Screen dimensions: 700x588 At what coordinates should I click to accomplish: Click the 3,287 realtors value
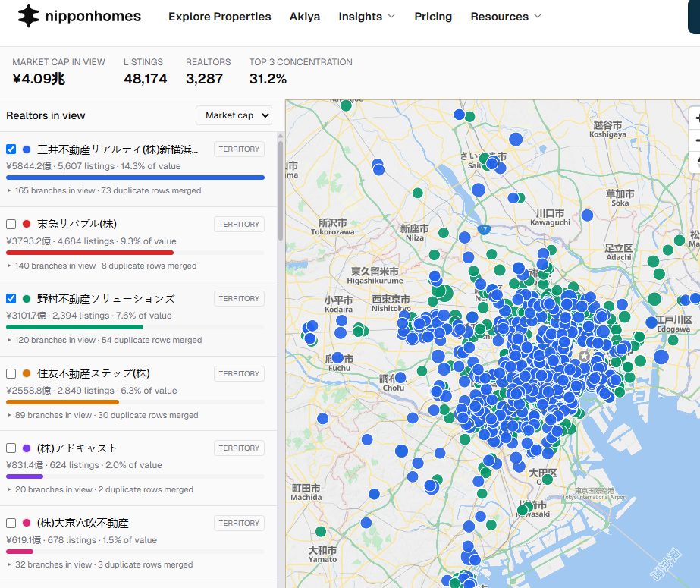click(x=205, y=79)
